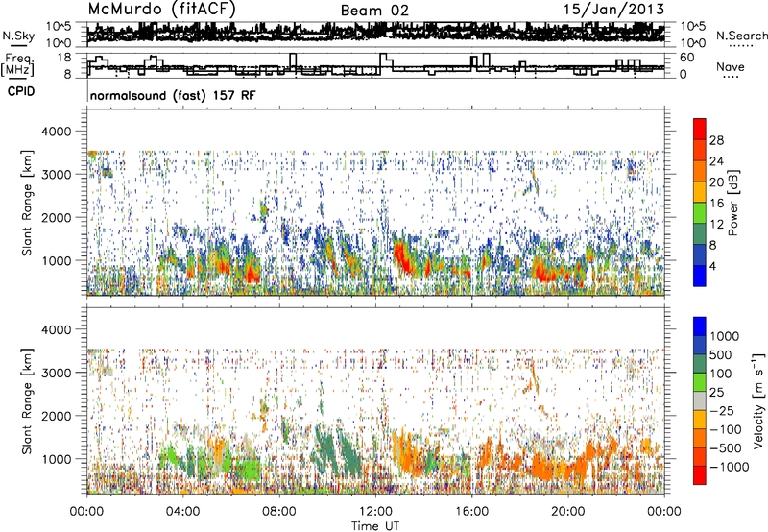Pick the red bottom segment of velocity colorbar

pos(700,475)
